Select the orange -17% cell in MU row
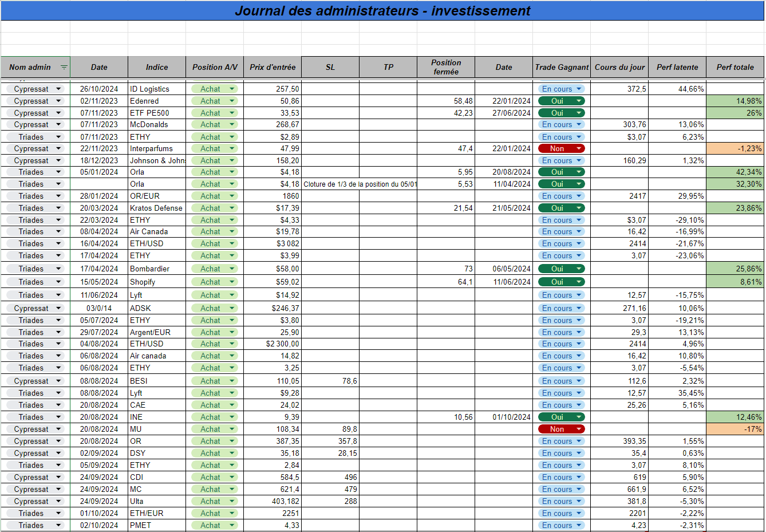This screenshot has width=766, height=532. tap(735, 429)
